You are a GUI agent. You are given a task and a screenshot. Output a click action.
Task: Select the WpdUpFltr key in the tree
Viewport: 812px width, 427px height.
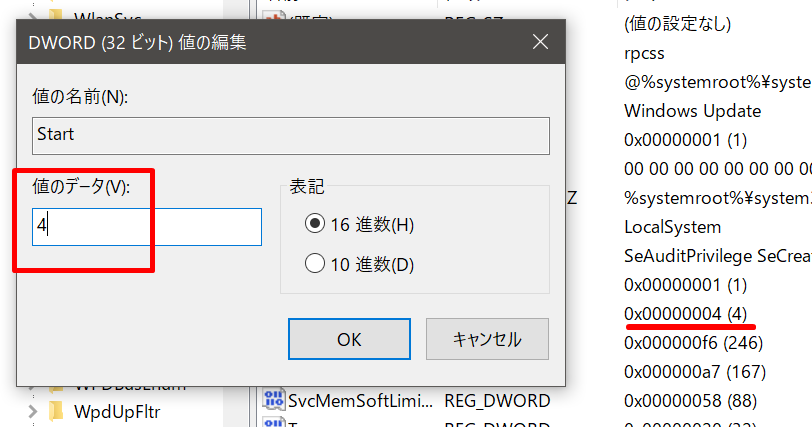click(117, 412)
